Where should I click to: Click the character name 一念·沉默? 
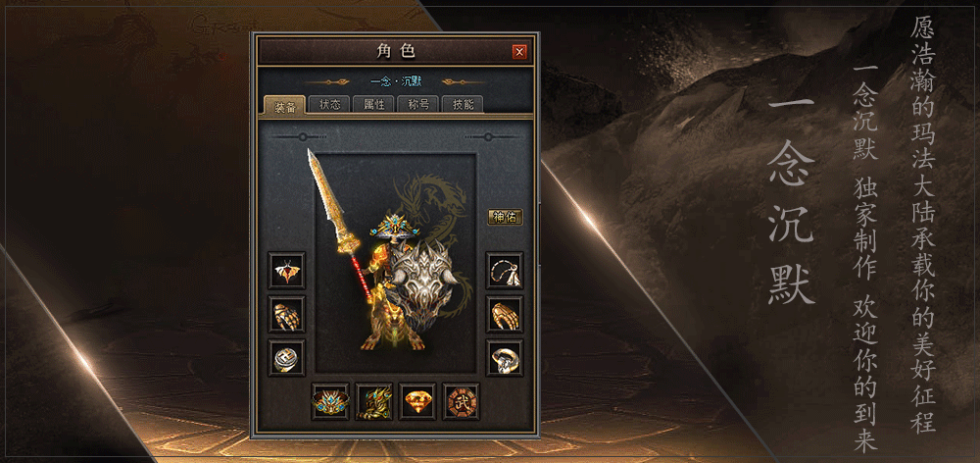[x=396, y=82]
